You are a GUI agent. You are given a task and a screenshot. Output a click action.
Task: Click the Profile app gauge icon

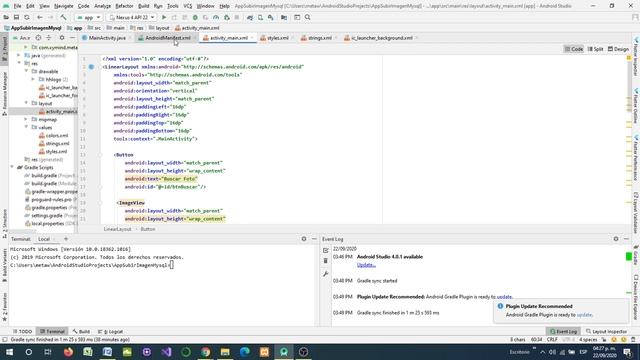[216, 18]
